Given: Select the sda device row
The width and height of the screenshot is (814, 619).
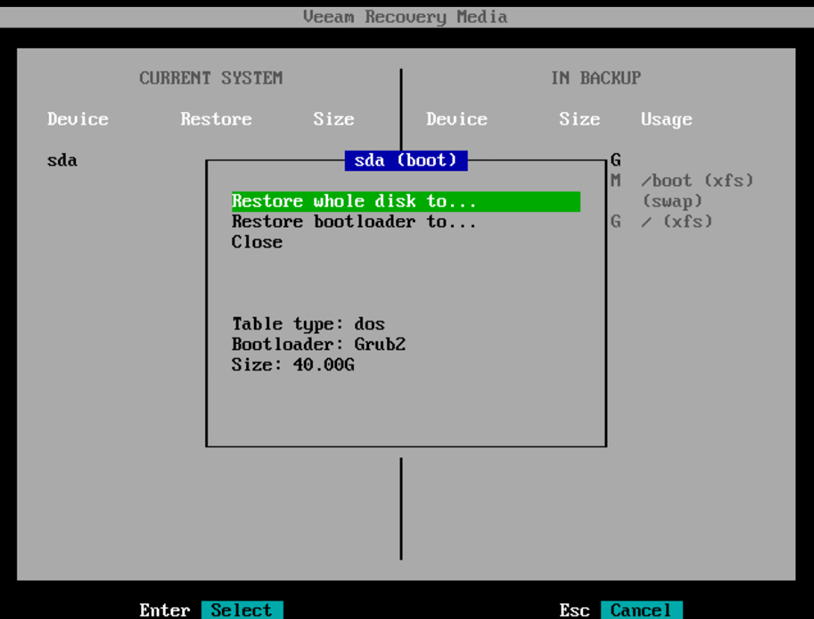Looking at the screenshot, I should [62, 160].
